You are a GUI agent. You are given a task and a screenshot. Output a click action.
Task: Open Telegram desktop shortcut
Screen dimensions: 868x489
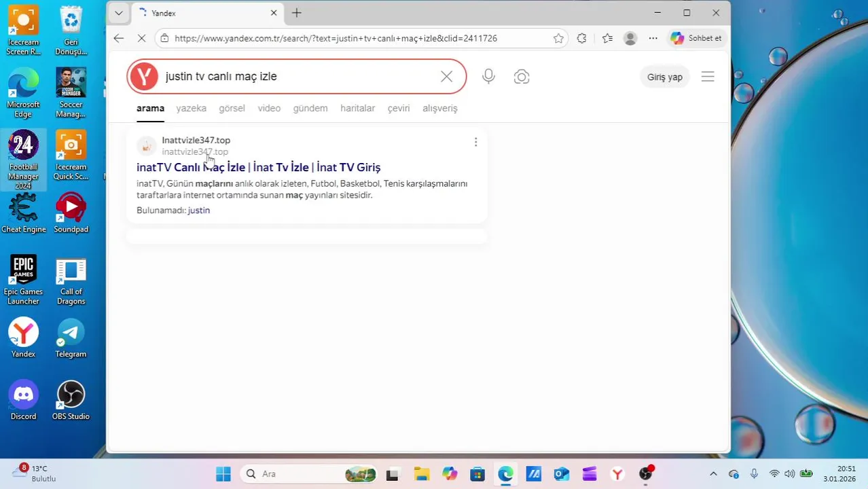71,338
